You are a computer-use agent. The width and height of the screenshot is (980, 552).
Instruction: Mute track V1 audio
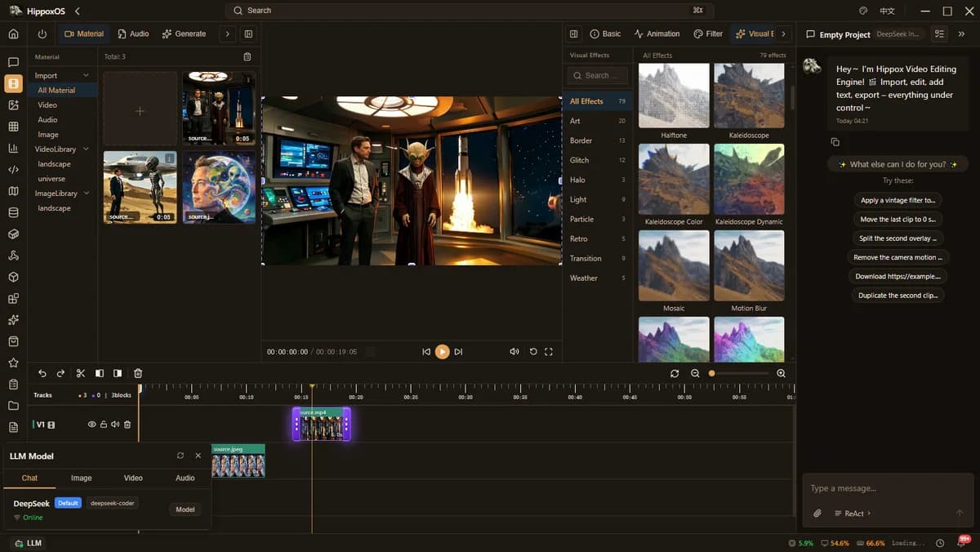click(x=115, y=425)
